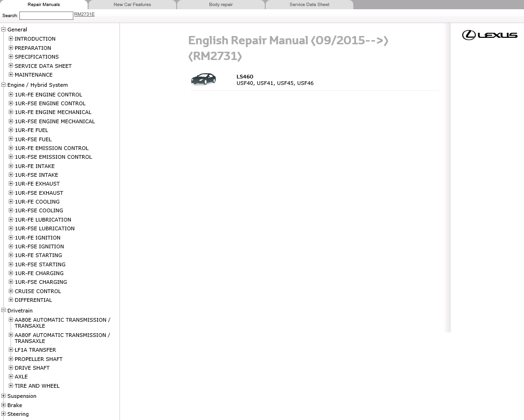This screenshot has height=420, width=524.
Task: Select CRUISE CONTROL in the tree
Action: 38,291
